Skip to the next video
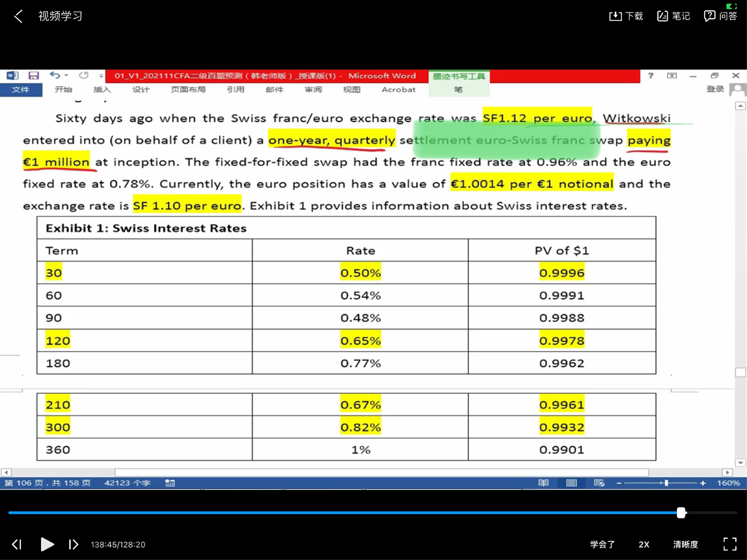 pos(73,544)
